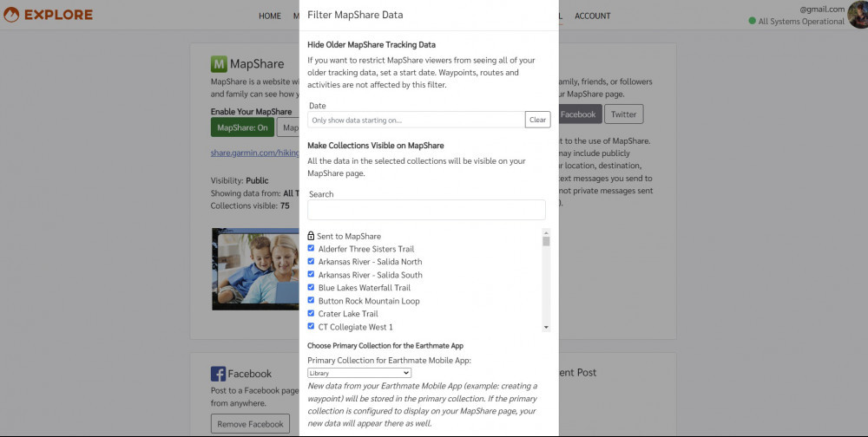Click the Visibility: Public text
Image resolution: width=868 pixels, height=437 pixels.
pyautogui.click(x=240, y=180)
